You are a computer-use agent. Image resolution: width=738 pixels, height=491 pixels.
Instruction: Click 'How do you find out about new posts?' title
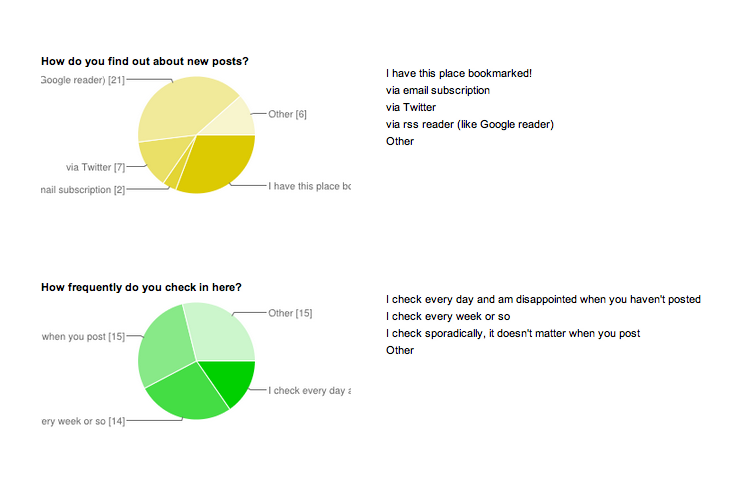point(144,61)
